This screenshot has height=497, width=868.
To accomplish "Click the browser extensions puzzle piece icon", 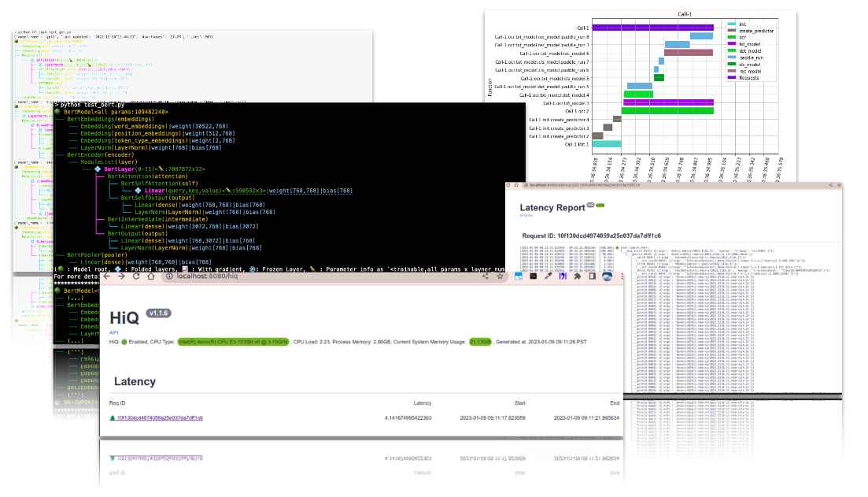I will [x=578, y=276].
